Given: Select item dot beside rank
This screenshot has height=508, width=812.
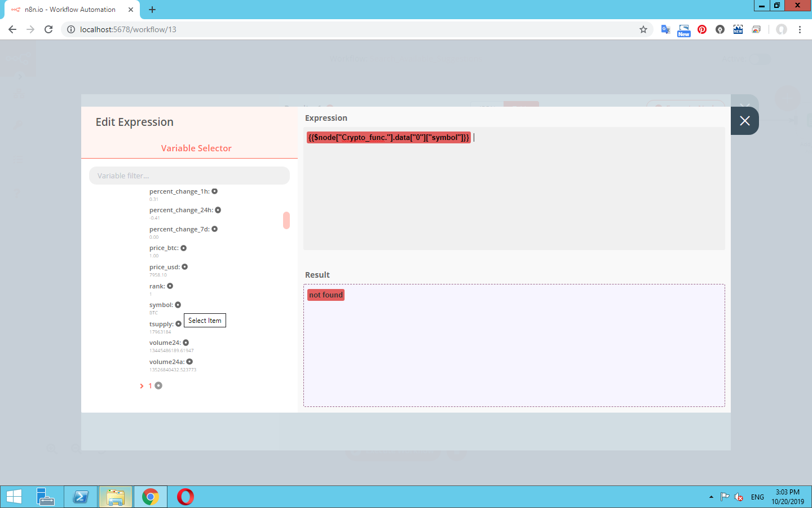Looking at the screenshot, I should click(x=170, y=286).
